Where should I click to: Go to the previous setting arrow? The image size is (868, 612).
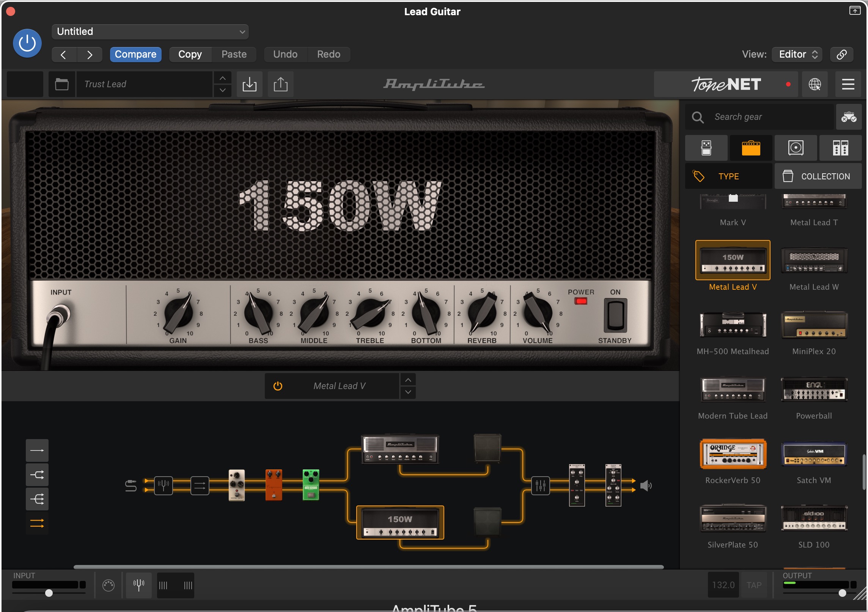coord(64,55)
